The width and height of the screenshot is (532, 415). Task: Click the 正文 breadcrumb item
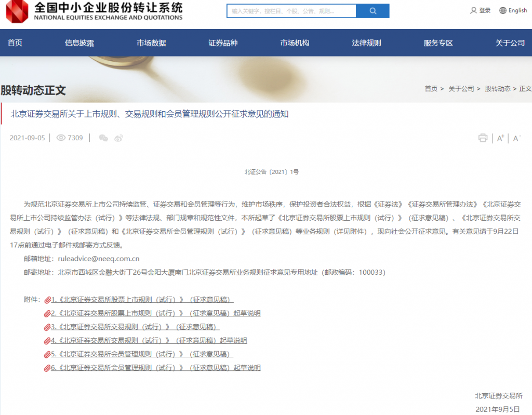click(x=525, y=89)
